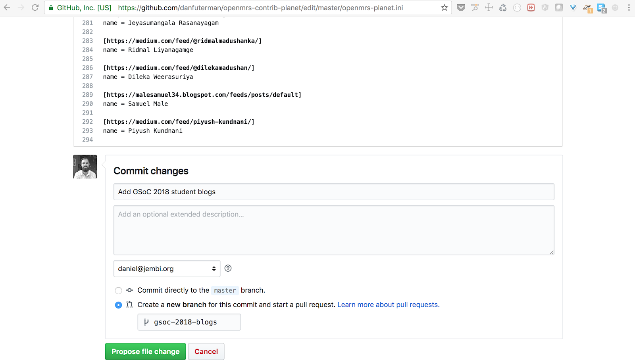This screenshot has width=635, height=364.
Task: Open the Chrome three-dot menu
Action: pos(629,8)
